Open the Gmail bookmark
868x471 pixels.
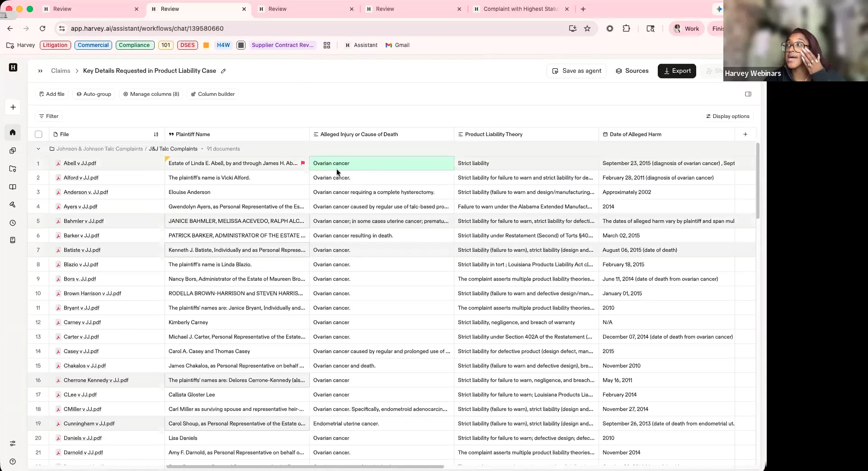click(x=397, y=45)
